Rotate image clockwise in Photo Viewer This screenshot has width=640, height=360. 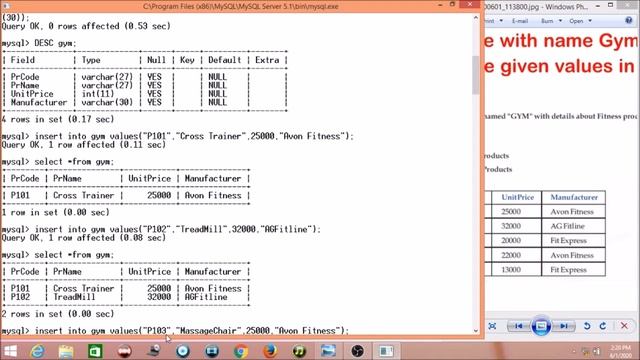coord(603,326)
